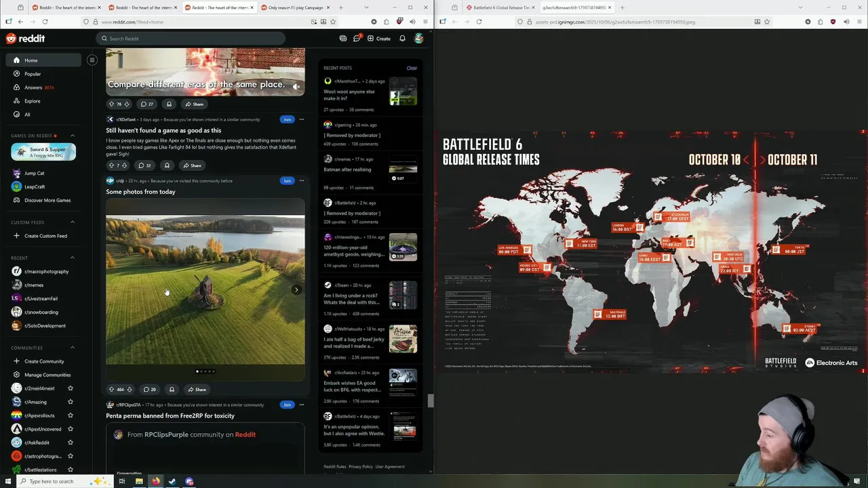The width and height of the screenshot is (868, 488).
Task: Click the Reddit logo
Action: (25, 39)
